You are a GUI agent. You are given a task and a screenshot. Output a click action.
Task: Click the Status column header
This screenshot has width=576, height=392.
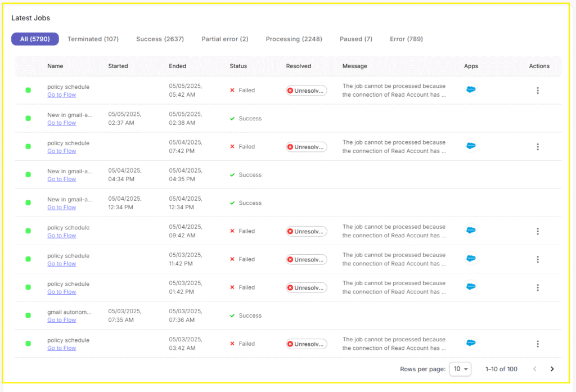(238, 66)
